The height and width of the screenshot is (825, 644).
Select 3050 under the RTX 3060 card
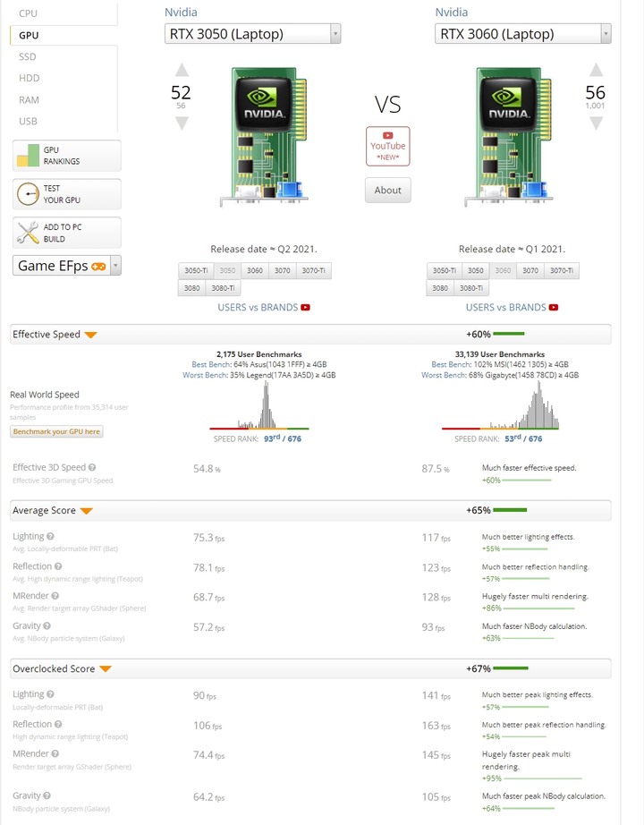(x=476, y=270)
